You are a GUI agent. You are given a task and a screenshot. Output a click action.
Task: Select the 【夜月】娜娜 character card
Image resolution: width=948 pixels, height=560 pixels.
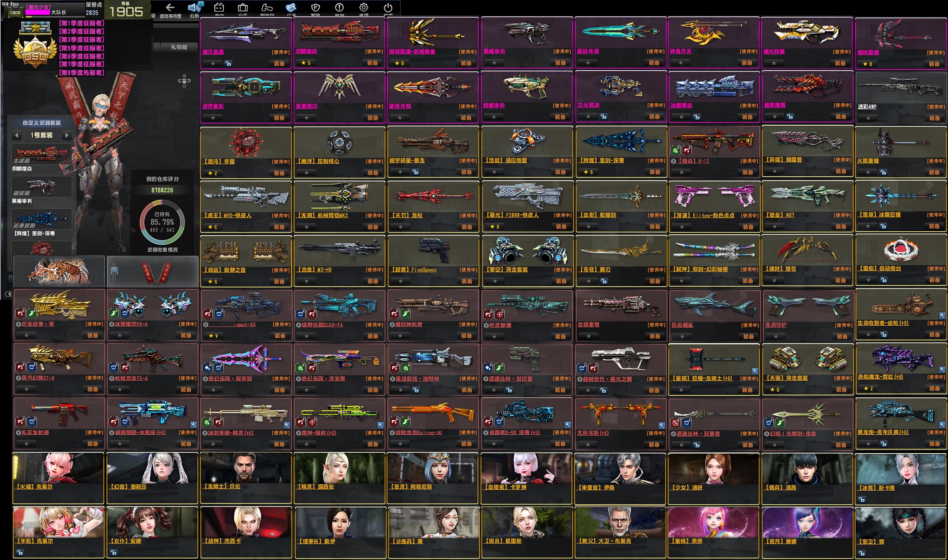pos(808,532)
